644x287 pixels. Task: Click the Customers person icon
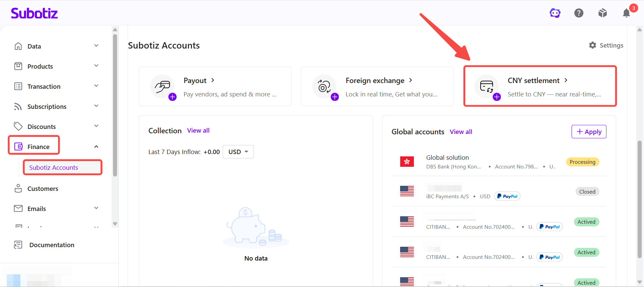pyautogui.click(x=18, y=188)
